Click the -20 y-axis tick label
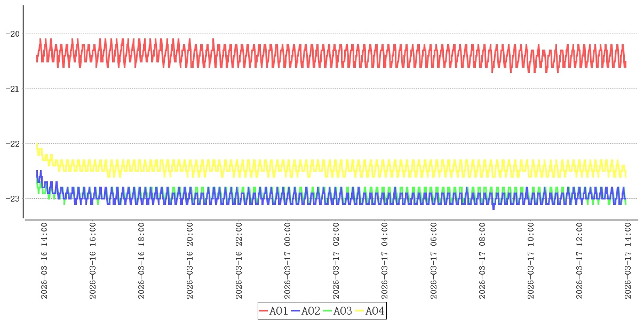 tap(12, 34)
